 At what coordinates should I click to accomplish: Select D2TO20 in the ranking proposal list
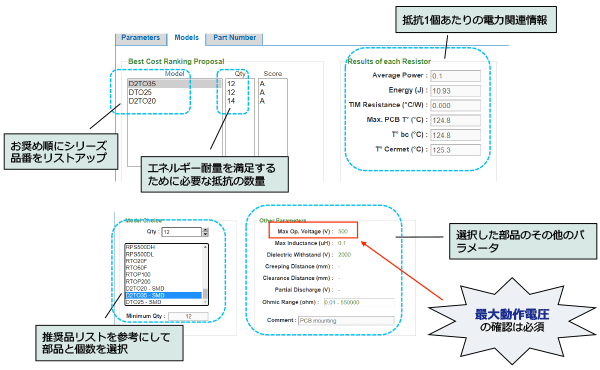174,101
